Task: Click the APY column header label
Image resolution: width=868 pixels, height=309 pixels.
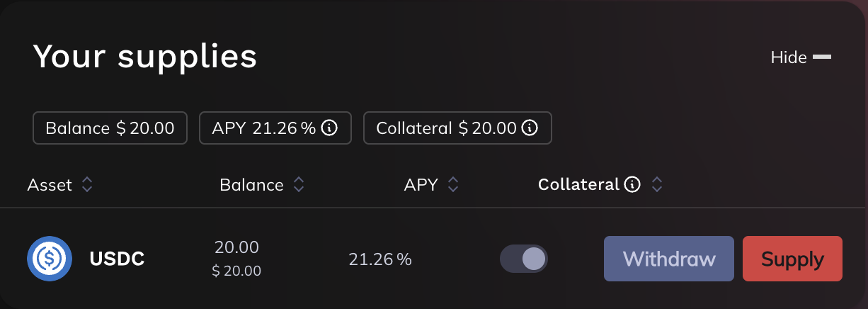Action: 421,185
